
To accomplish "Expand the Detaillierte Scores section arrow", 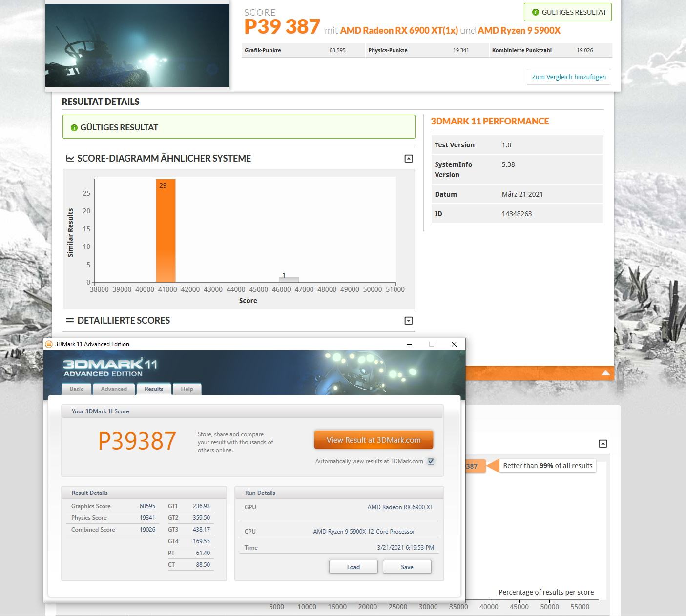I will point(409,321).
